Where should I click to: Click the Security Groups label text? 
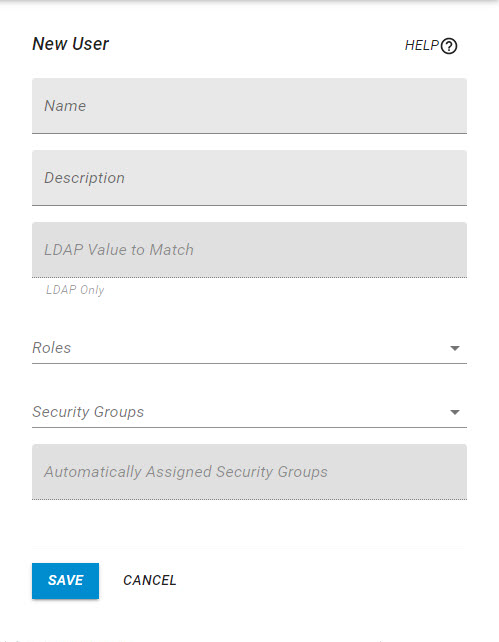coord(88,412)
